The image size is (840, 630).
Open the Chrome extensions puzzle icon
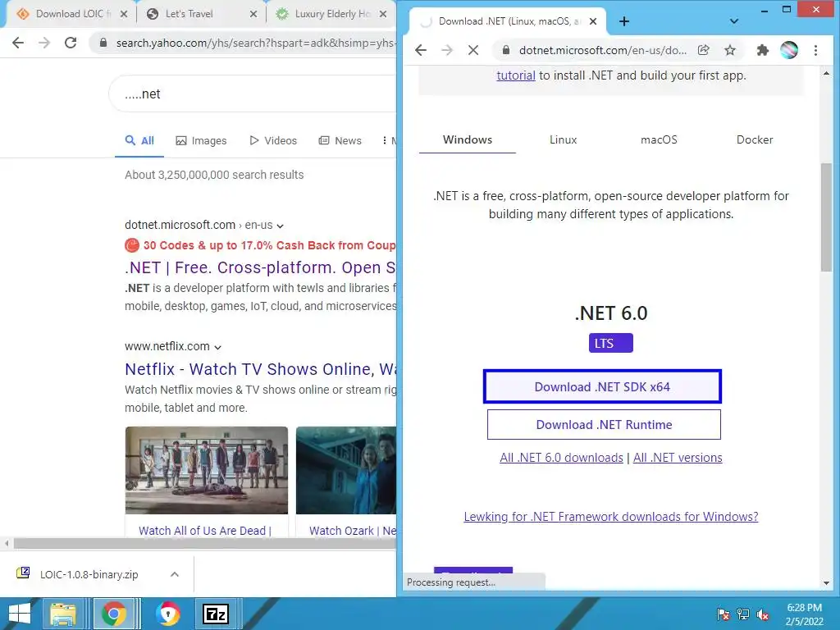click(x=762, y=50)
